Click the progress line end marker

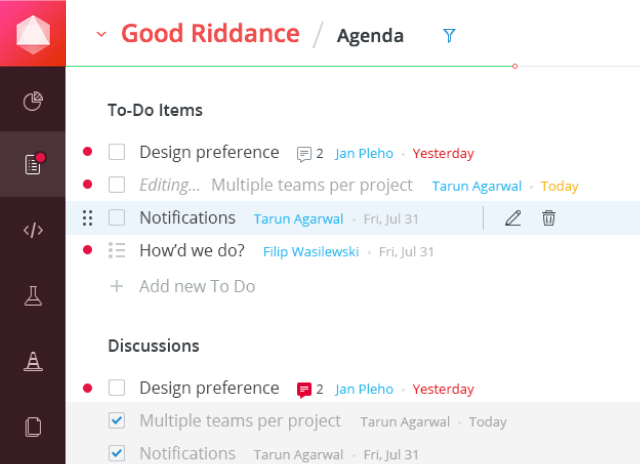coord(514,66)
